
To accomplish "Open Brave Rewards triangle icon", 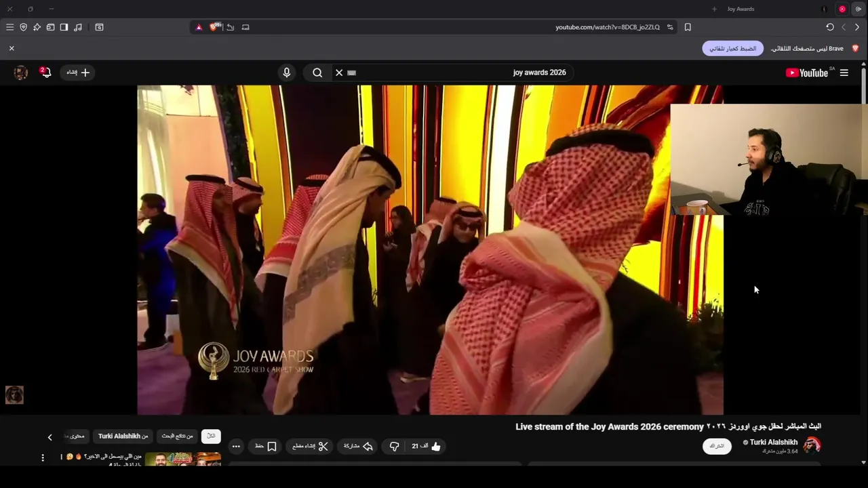I will point(199,27).
